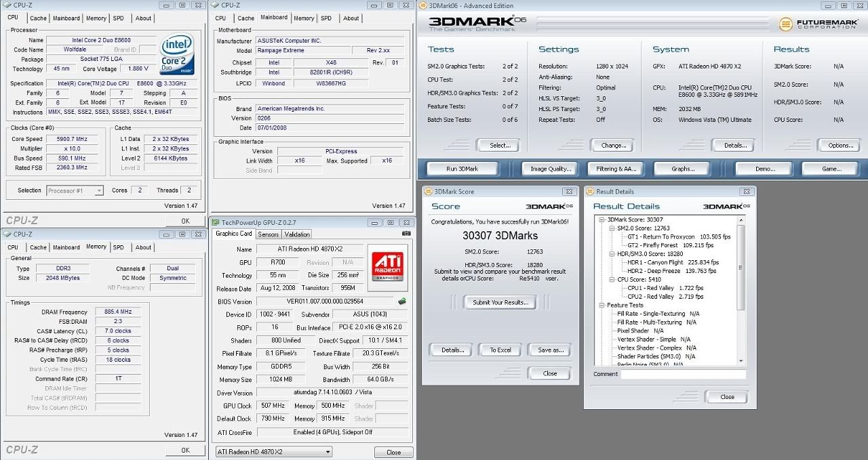Click Details... in the 3DMark Score window

(x=452, y=350)
